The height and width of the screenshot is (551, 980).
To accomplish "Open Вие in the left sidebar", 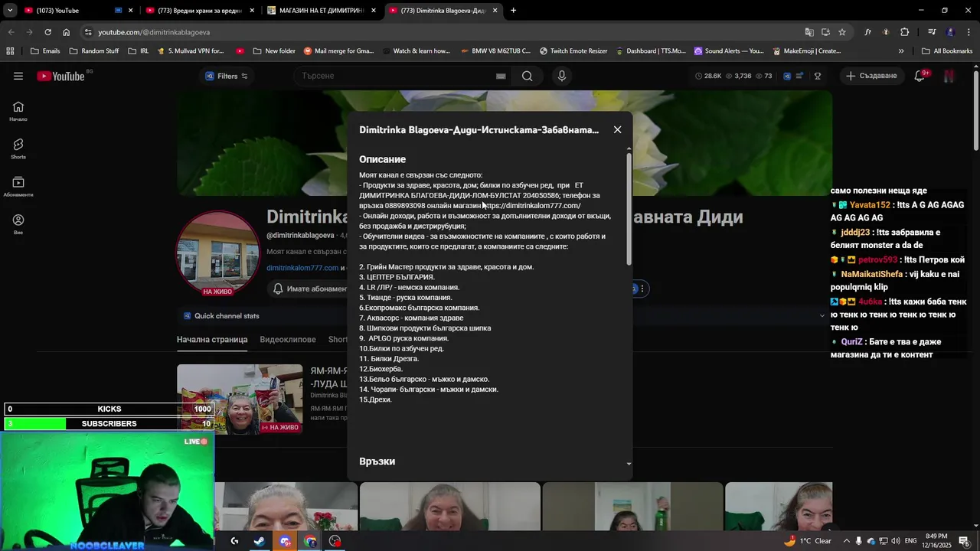I will (18, 224).
